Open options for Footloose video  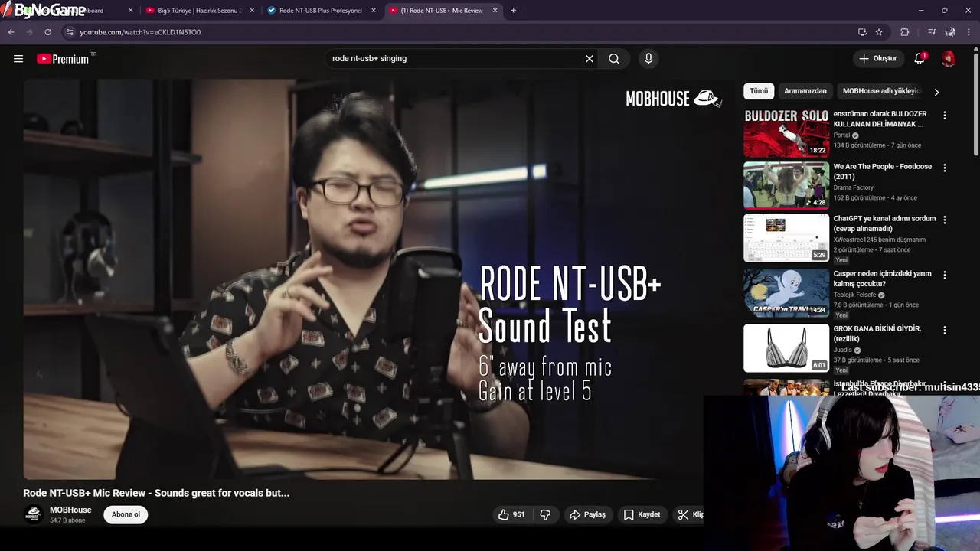(x=945, y=168)
